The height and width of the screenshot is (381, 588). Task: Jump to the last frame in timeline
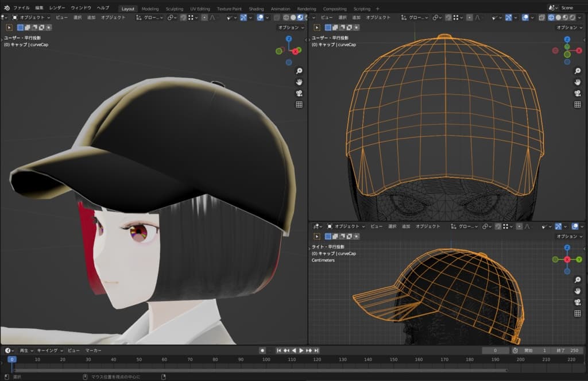pos(316,351)
